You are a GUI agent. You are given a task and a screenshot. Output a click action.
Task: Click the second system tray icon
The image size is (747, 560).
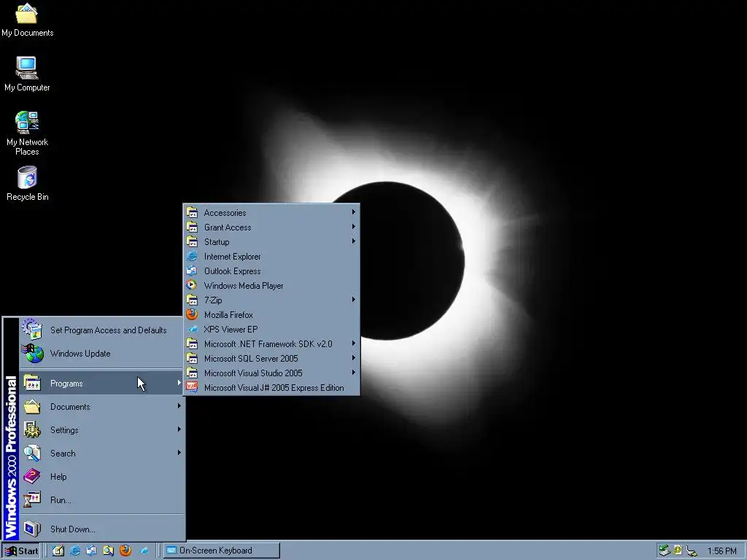pos(678,551)
